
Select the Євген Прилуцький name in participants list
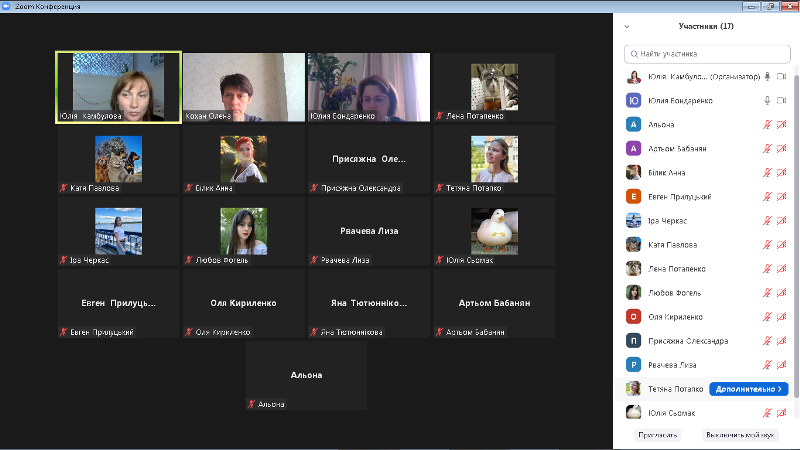[x=680, y=197]
